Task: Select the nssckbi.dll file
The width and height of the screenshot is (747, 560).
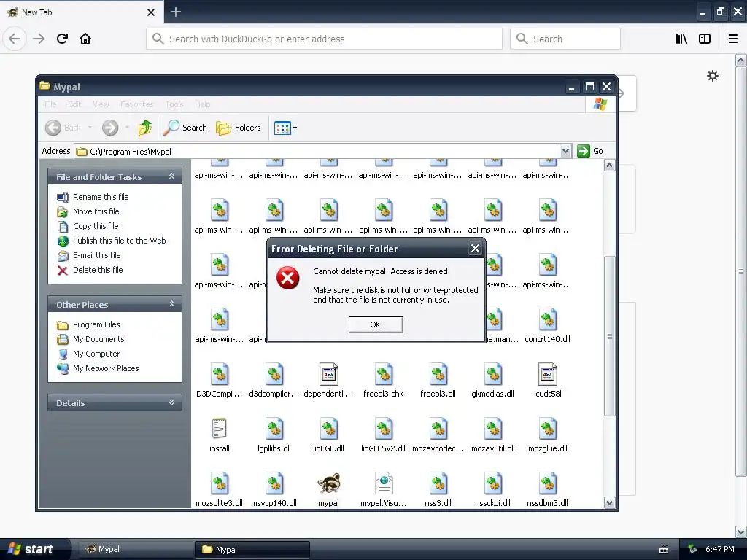Action: 492,490
